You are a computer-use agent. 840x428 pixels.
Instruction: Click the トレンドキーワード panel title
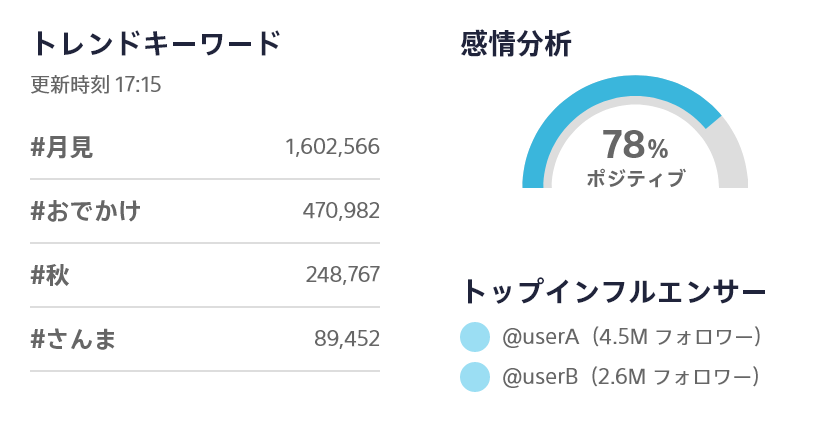pyautogui.click(x=155, y=44)
